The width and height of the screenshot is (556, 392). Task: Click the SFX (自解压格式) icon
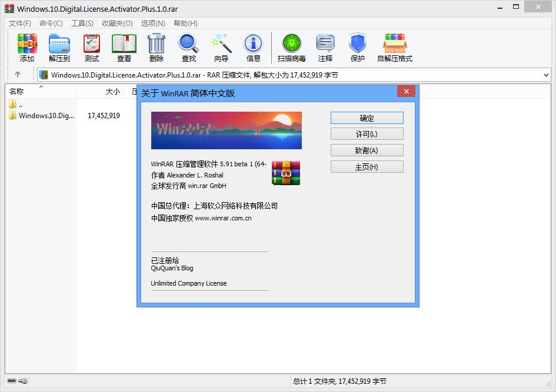click(x=395, y=48)
